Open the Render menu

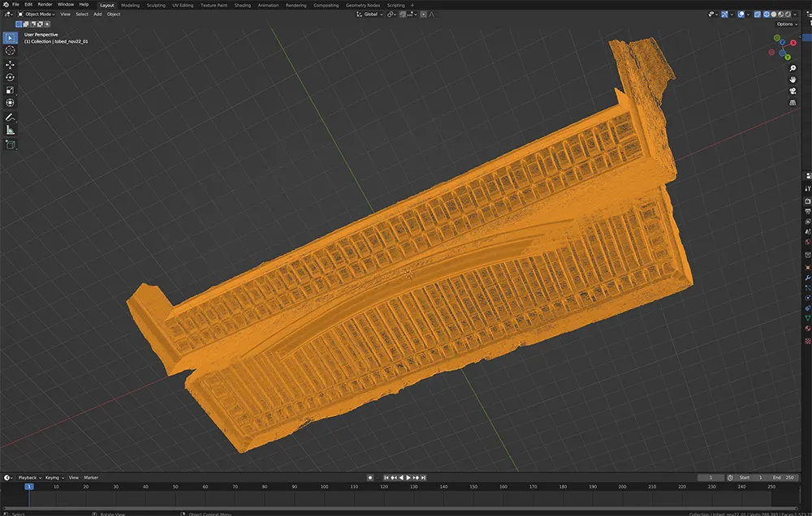[46, 5]
